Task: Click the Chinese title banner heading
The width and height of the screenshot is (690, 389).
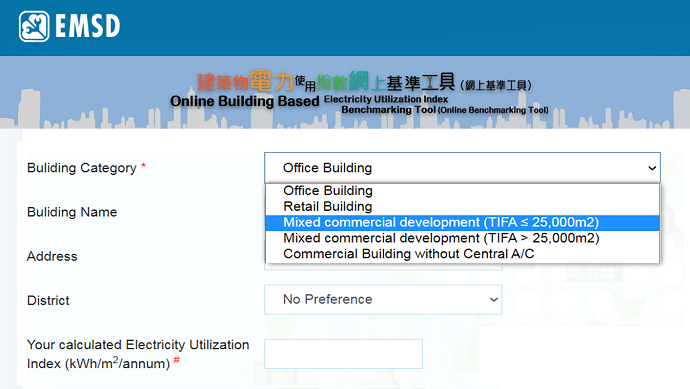Action: 364,82
